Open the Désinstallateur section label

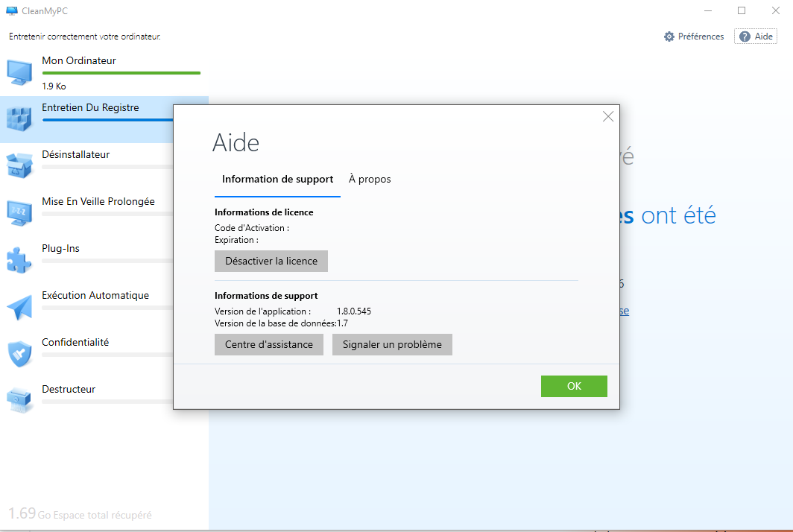pos(76,155)
